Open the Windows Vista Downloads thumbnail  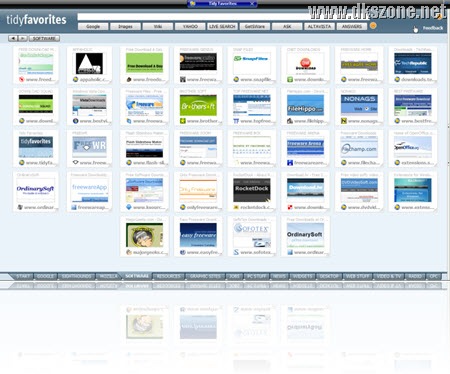[x=89, y=105]
